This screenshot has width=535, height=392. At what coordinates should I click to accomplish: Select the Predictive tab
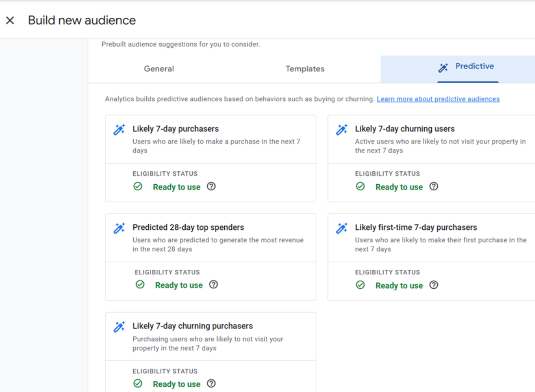tap(474, 66)
